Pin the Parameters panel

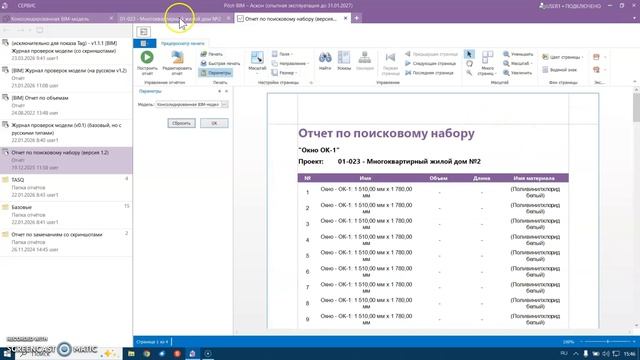point(219,91)
